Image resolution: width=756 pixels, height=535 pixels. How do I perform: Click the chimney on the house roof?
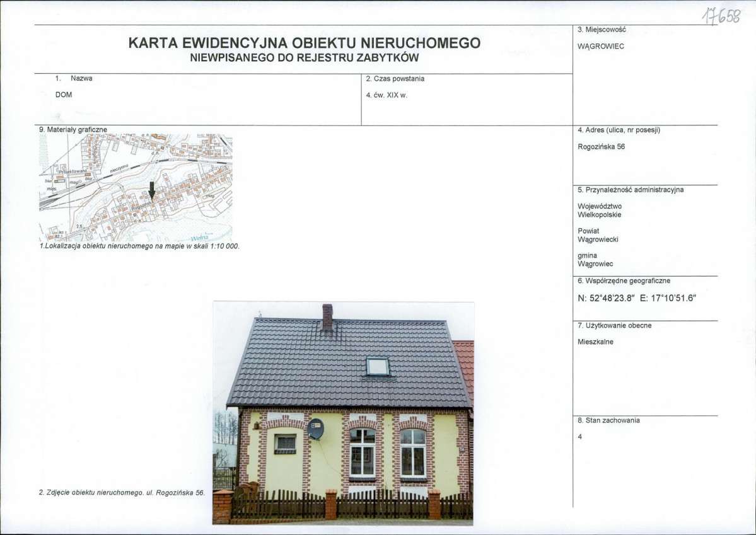click(327, 317)
